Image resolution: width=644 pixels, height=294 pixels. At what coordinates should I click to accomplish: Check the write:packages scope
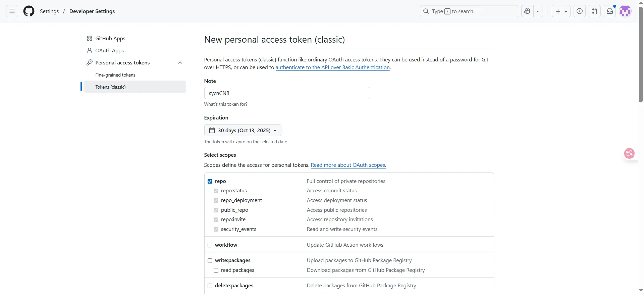point(210,260)
